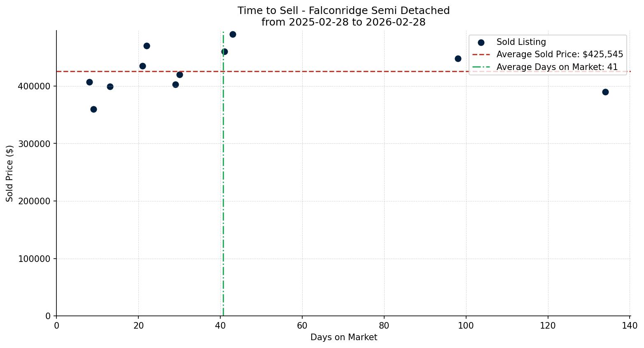Image resolution: width=644 pixels, height=348 pixels.
Task: Click the dot sitting on the green average line
Action: coord(224,51)
